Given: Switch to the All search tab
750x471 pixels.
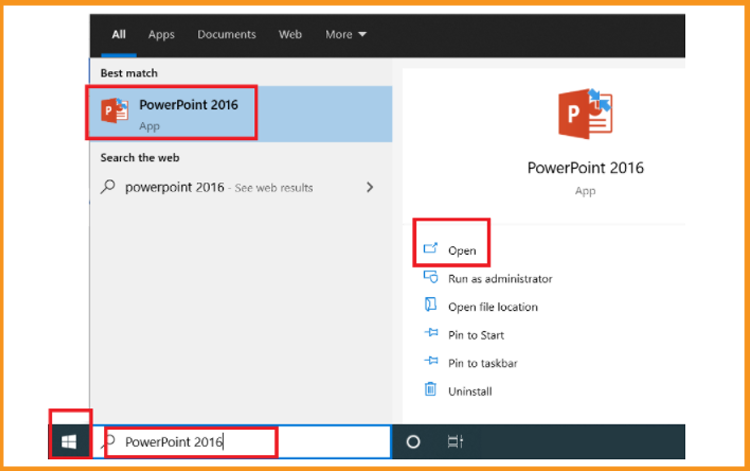Looking at the screenshot, I should pyautogui.click(x=119, y=34).
